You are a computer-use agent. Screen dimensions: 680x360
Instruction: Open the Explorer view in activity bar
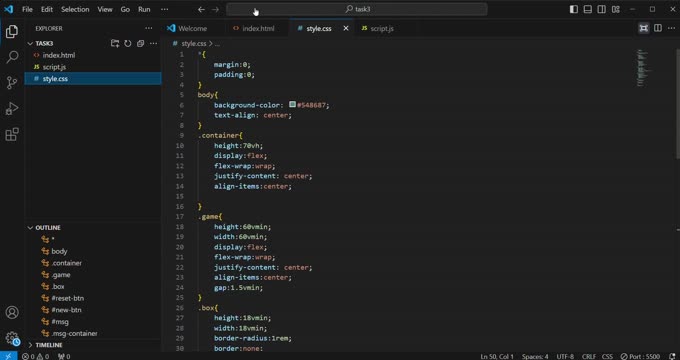pyautogui.click(x=12, y=31)
